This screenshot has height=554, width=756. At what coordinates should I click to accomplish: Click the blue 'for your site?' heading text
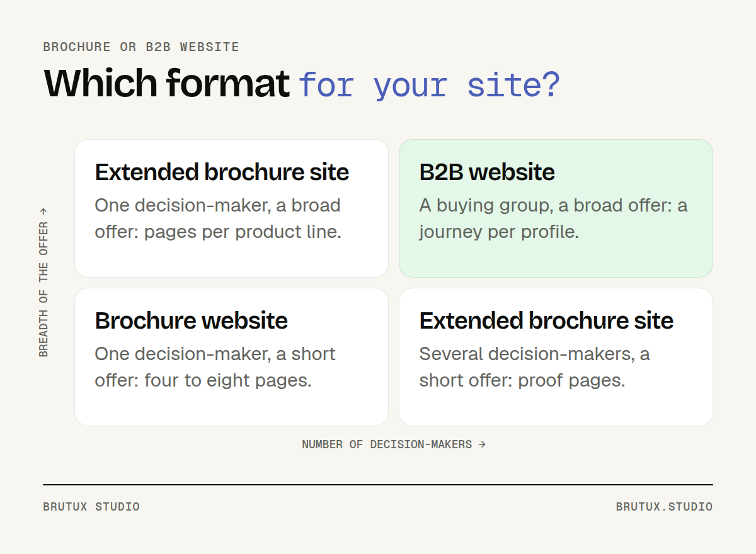pos(429,85)
